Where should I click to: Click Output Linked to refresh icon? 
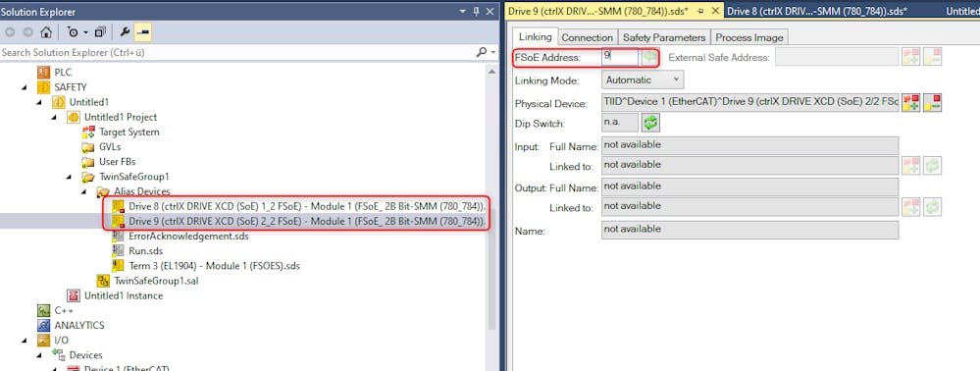[x=933, y=207]
